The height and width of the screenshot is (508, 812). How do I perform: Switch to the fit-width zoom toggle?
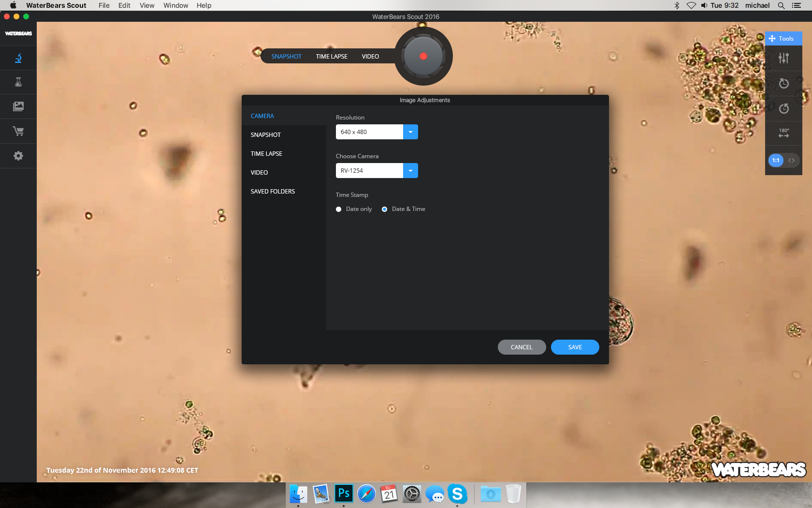792,160
